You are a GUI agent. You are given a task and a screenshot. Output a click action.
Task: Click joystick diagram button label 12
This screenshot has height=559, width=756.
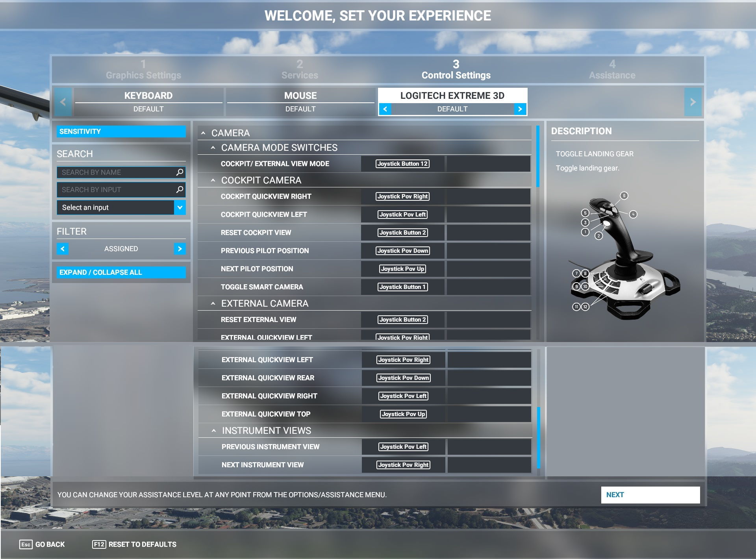(x=585, y=307)
